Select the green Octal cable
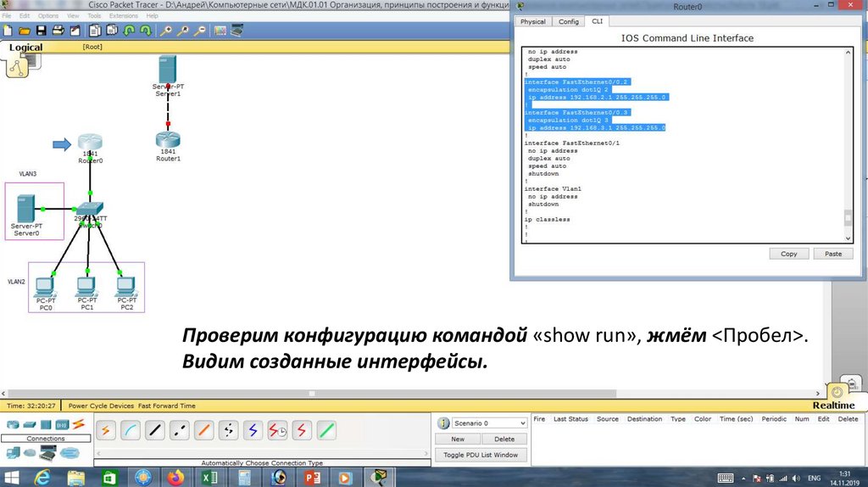The height and width of the screenshot is (487, 868). (326, 430)
